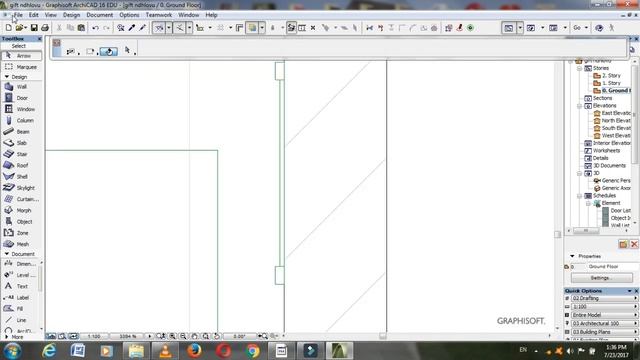
Task: Select the Roof tool
Action: pos(21,165)
